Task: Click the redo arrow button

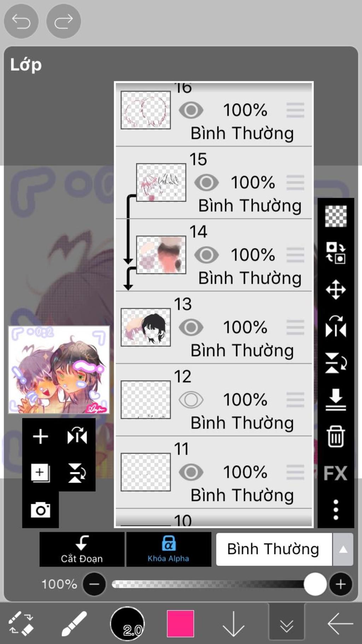Action: 64,21
